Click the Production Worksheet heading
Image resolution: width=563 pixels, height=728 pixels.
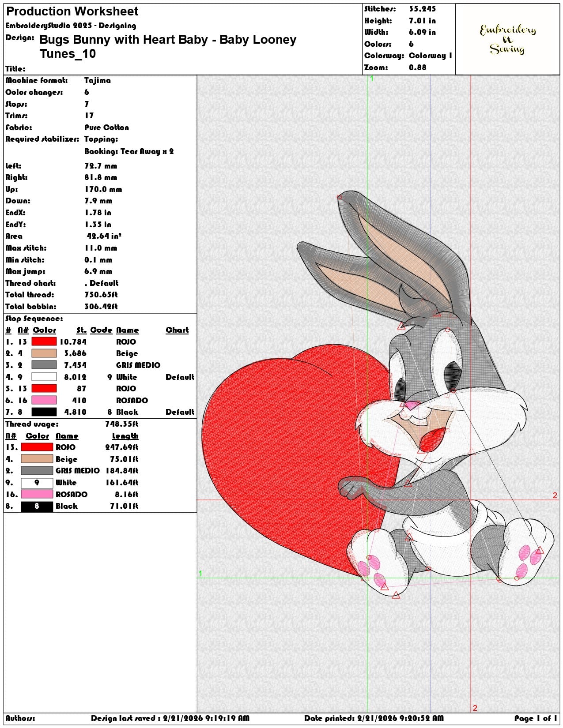tap(72, 11)
